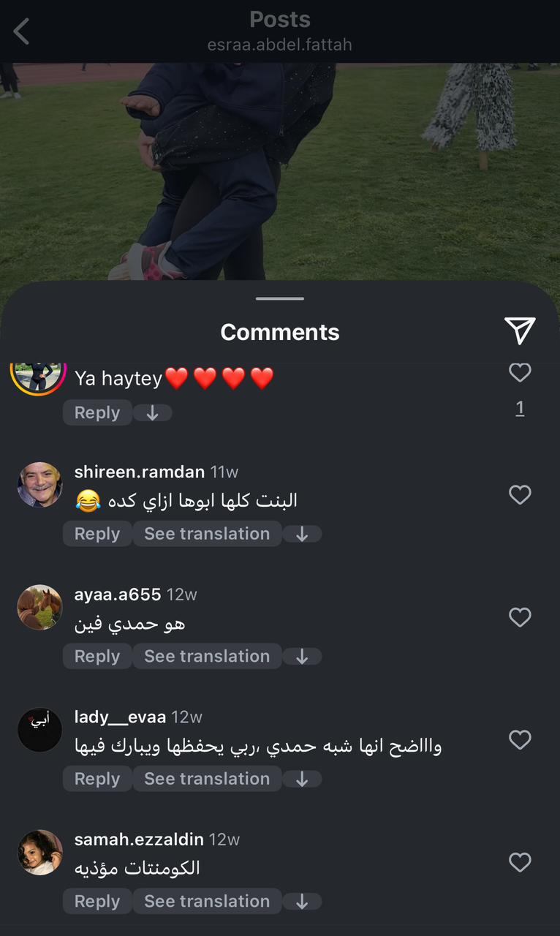View the 1 like count on top comment
The height and width of the screenshot is (936, 560).
(x=520, y=408)
